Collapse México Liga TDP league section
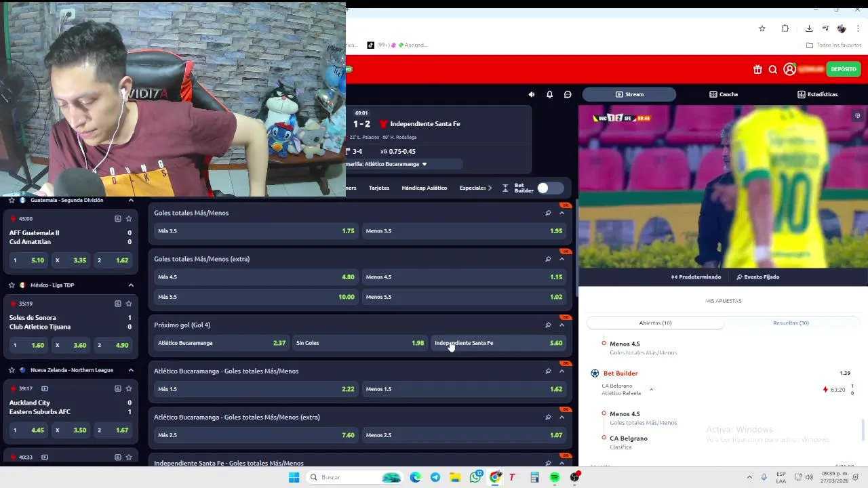Image resolution: width=868 pixels, height=488 pixels. [131, 285]
